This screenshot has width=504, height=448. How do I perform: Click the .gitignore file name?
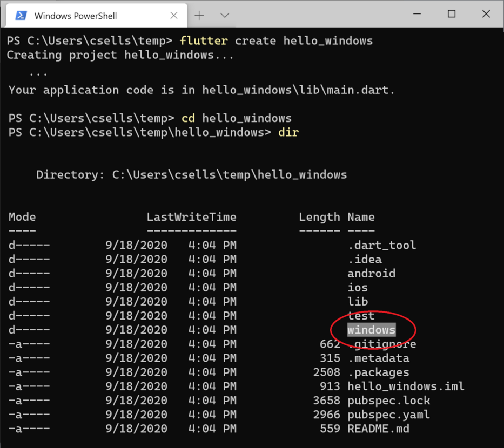(382, 344)
